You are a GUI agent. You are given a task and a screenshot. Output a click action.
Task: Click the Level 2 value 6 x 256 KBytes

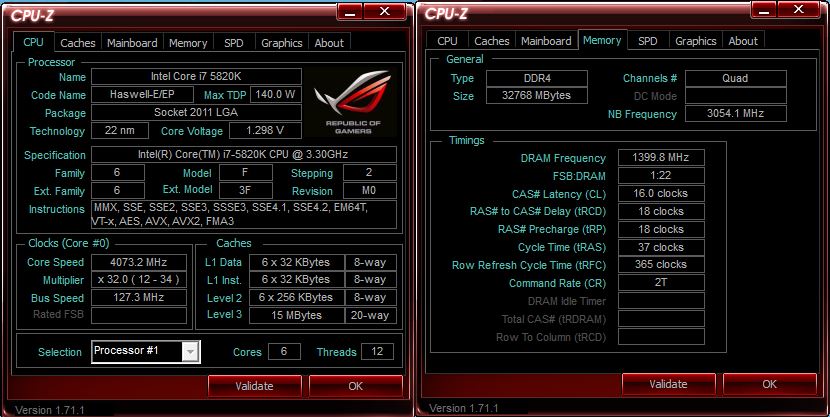[x=296, y=297]
